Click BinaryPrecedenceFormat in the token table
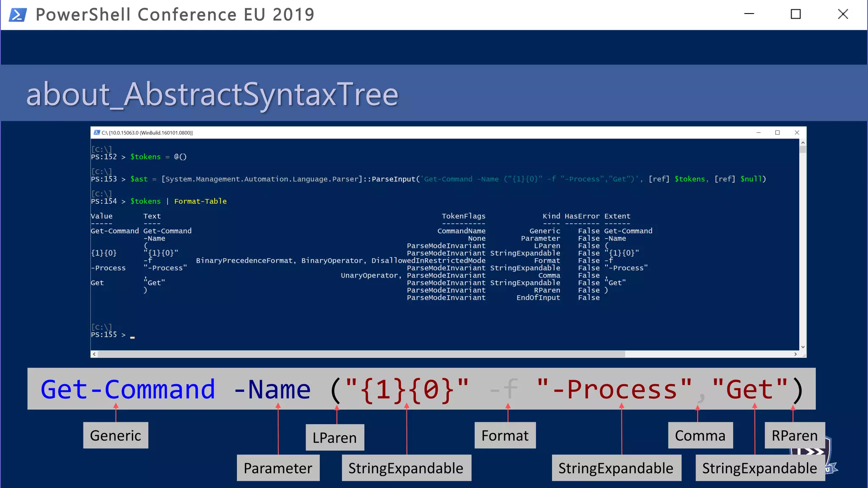Screen dimensions: 868x488 pyautogui.click(x=244, y=261)
